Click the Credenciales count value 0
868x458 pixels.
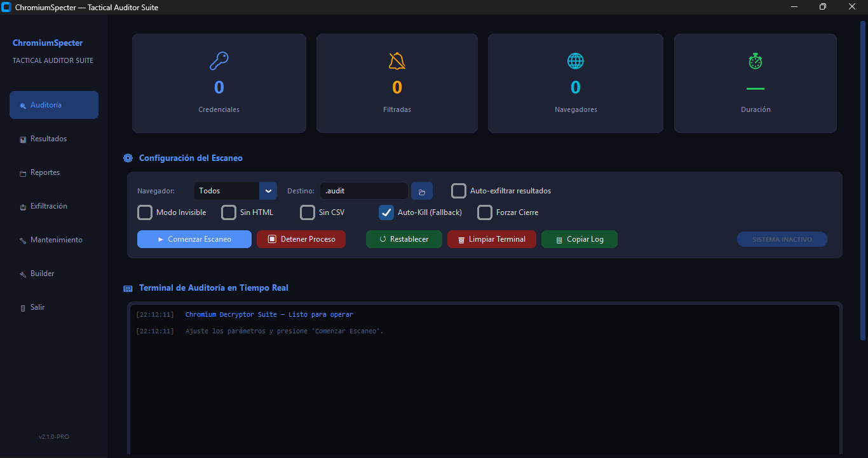[x=219, y=87]
